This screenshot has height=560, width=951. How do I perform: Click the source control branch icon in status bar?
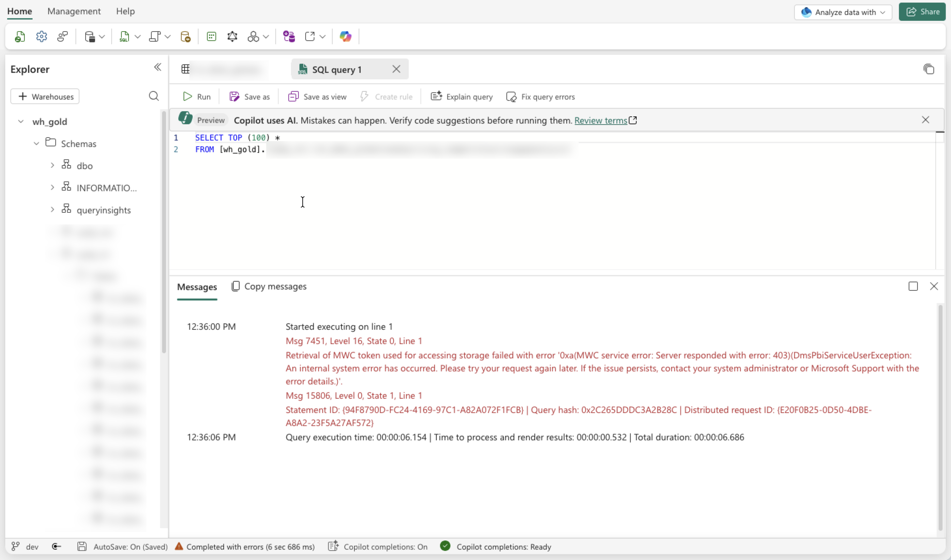pos(16,546)
